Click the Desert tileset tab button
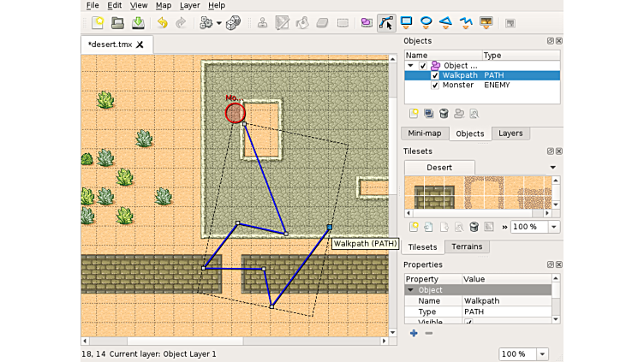The image size is (644, 362). click(x=439, y=167)
